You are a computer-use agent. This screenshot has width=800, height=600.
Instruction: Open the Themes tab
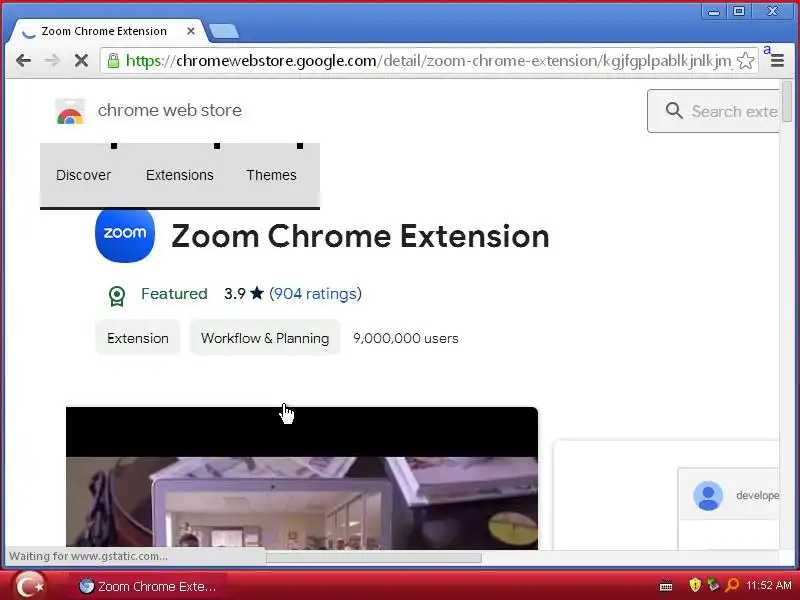click(271, 175)
